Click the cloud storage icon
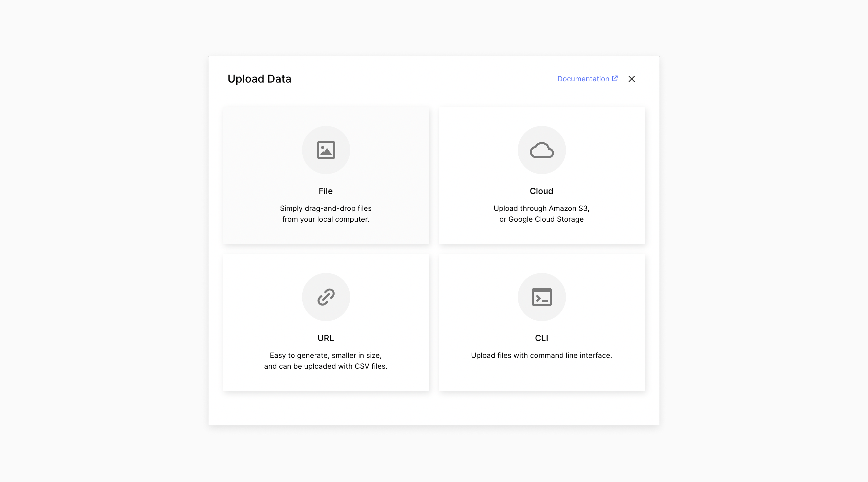Image resolution: width=868 pixels, height=482 pixels. pos(542,150)
